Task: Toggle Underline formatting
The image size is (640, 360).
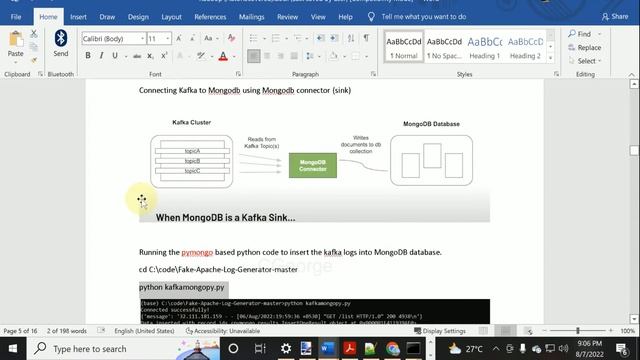Action: pyautogui.click(x=115, y=56)
